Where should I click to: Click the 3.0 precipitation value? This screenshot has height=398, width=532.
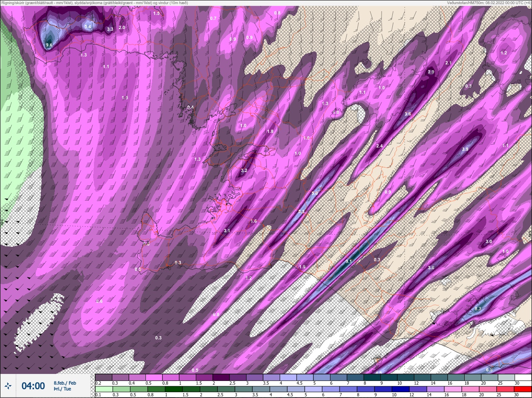489,241
